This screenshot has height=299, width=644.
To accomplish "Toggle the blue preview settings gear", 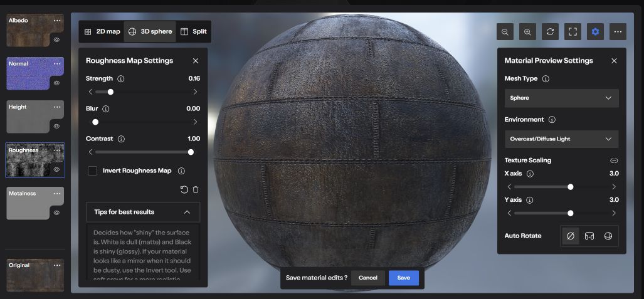I will (x=595, y=31).
